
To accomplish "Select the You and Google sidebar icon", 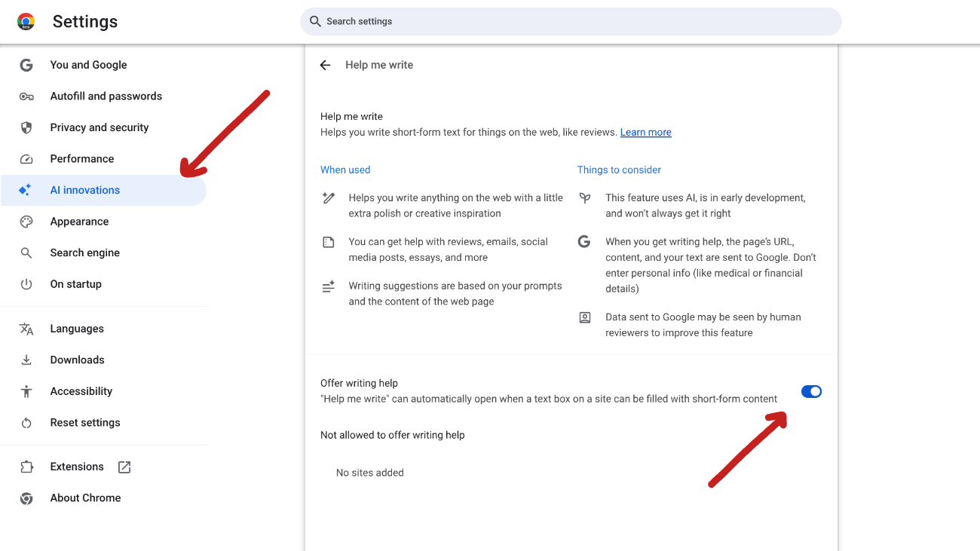I will point(26,65).
